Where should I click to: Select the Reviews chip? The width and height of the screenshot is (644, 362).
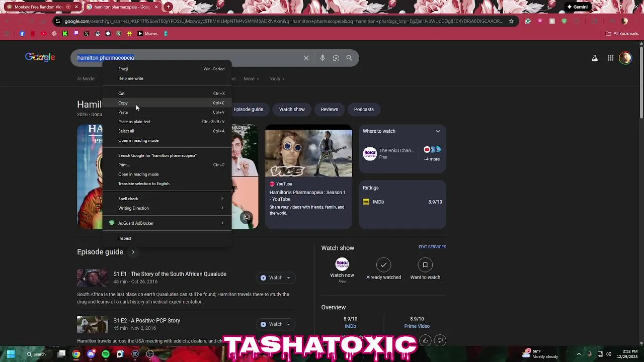coord(330,109)
